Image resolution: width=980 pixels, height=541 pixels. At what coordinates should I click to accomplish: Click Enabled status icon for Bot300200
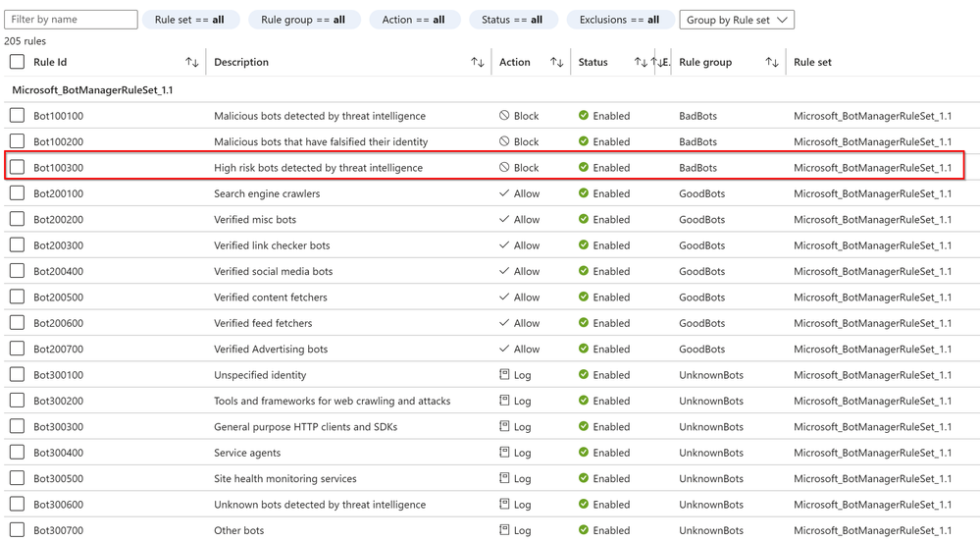(584, 401)
